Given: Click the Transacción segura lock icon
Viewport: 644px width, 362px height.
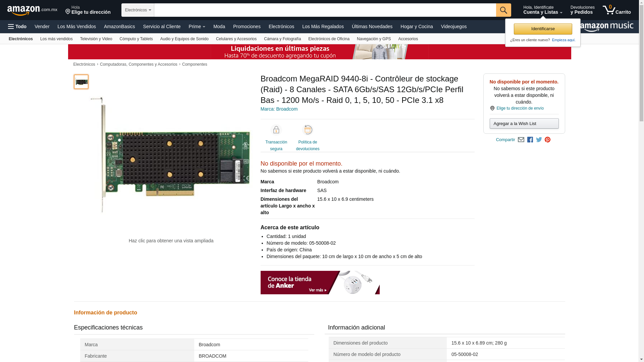Looking at the screenshot, I should (x=276, y=130).
